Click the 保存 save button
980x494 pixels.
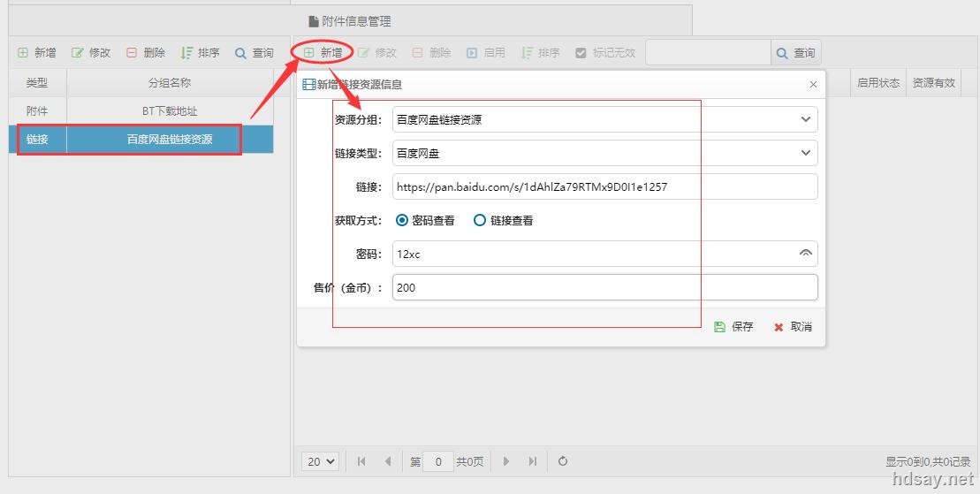click(733, 327)
